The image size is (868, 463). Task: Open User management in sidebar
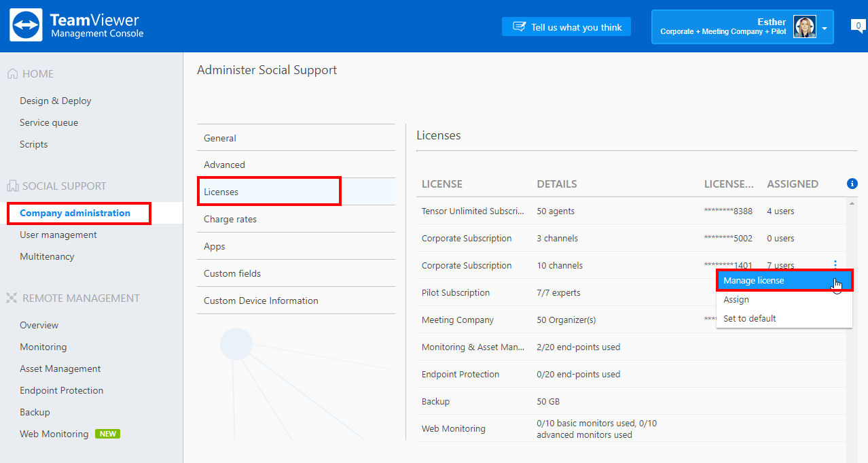tap(58, 235)
